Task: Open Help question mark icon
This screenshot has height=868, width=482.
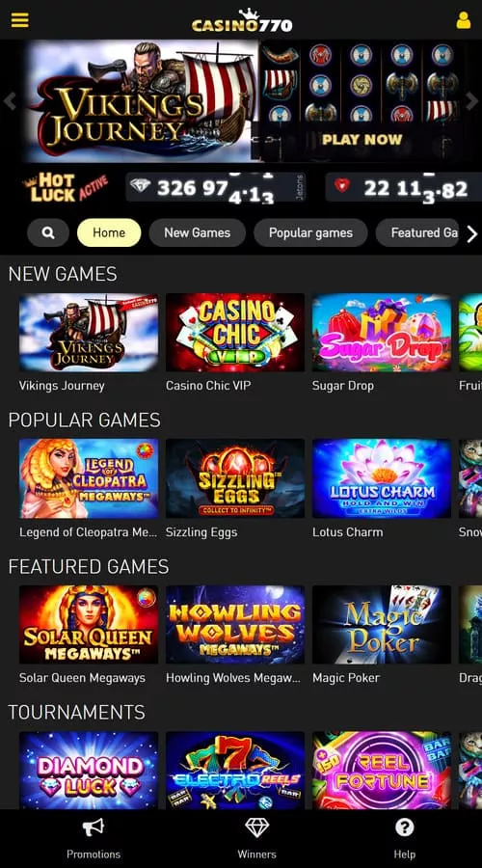Action: click(405, 828)
